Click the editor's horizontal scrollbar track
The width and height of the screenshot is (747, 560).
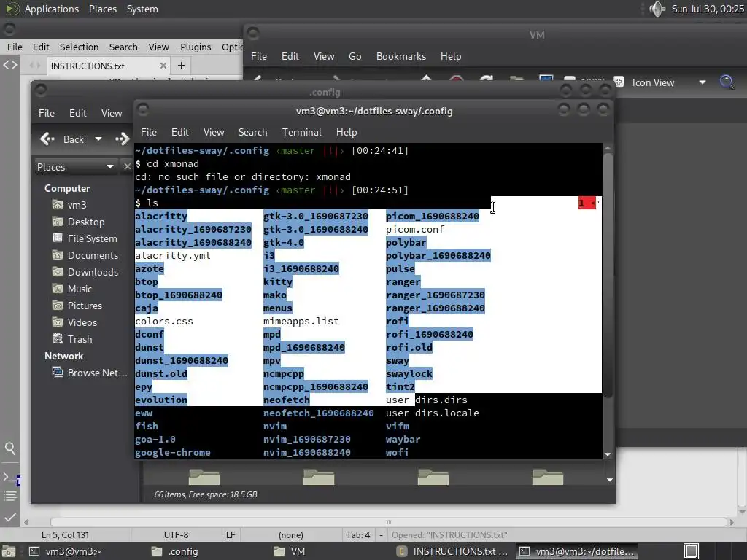[389, 522]
